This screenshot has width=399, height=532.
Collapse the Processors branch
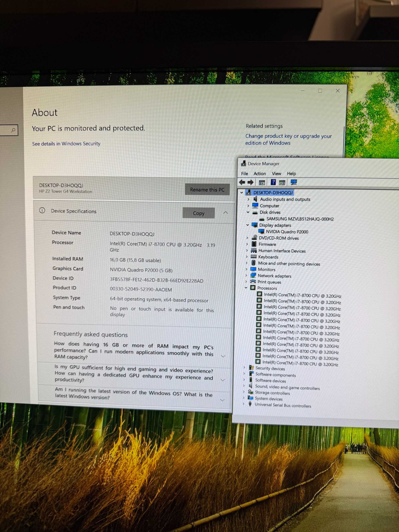(x=246, y=288)
